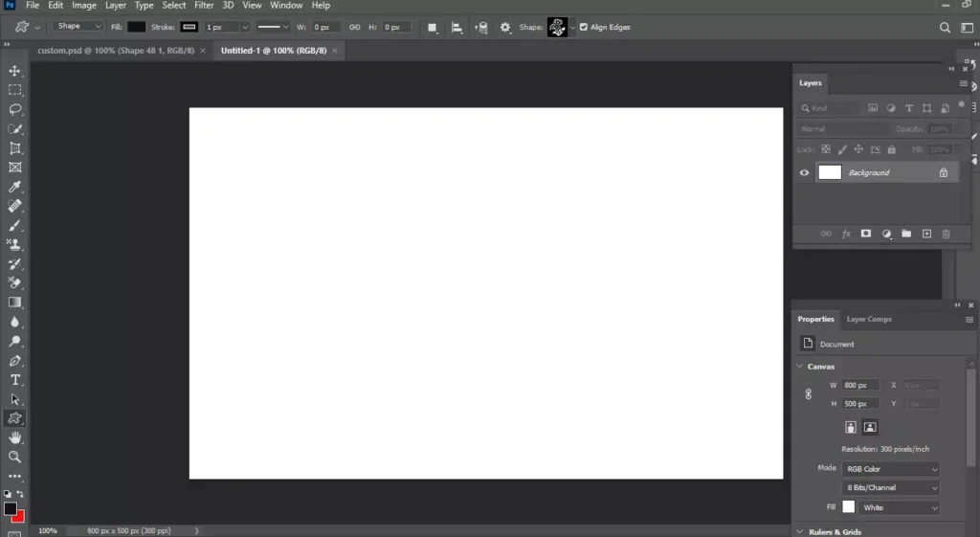Open the canvas Fill White dropdown
The width and height of the screenshot is (980, 537).
click(x=899, y=507)
